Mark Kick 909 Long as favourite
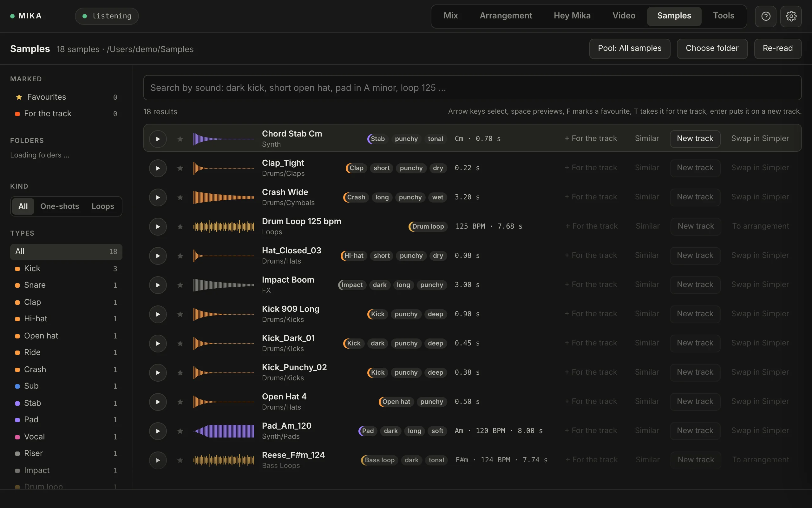The height and width of the screenshot is (508, 812). tap(180, 314)
